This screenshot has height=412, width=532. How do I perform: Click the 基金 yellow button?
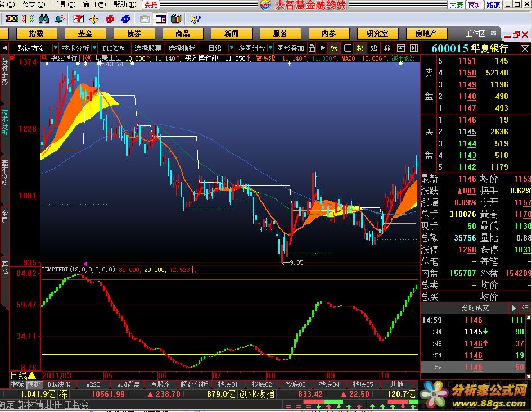[x=85, y=34]
